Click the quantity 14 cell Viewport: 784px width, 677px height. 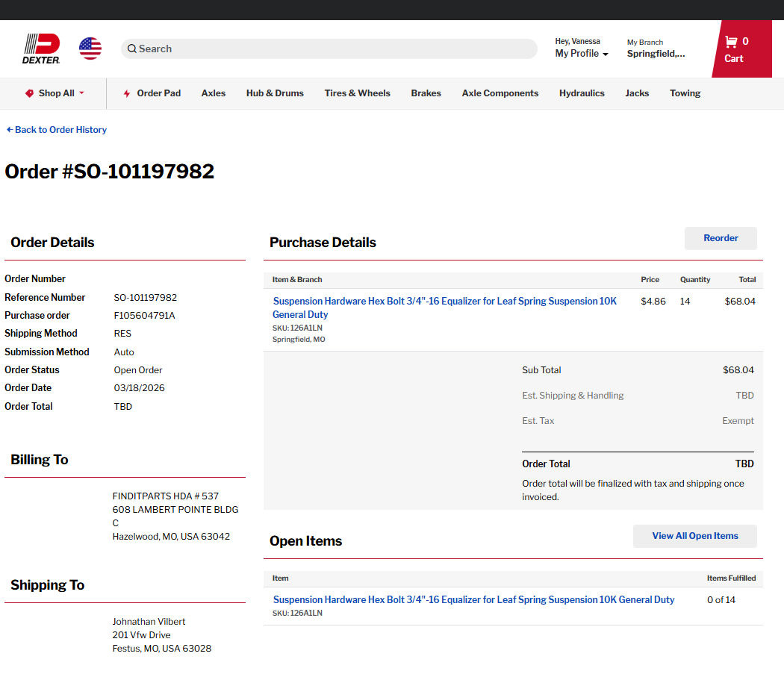(685, 301)
